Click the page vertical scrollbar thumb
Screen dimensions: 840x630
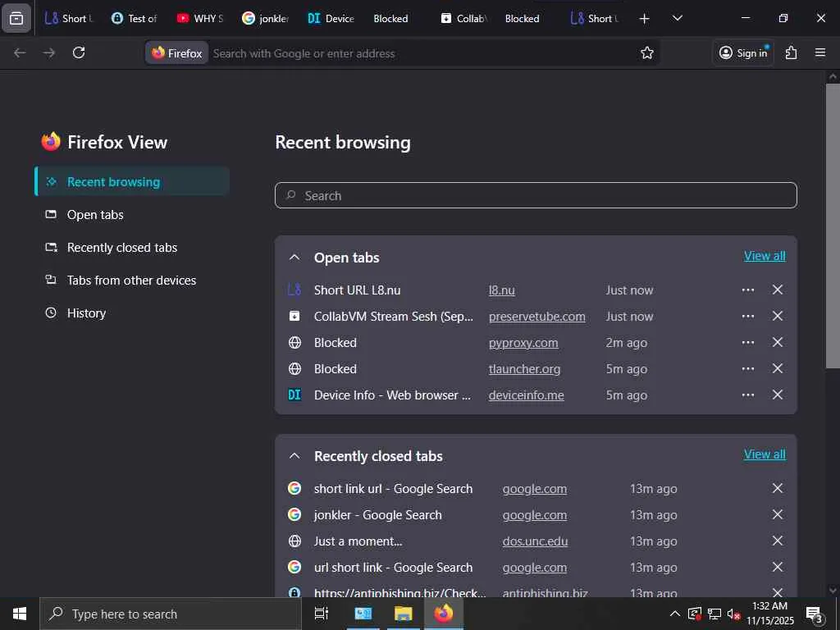coord(833,226)
